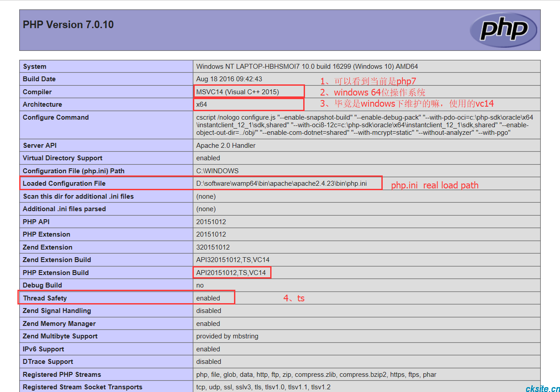560x392 pixels.
Task: Click the "Zend Extension Build" label
Action: [x=57, y=260]
